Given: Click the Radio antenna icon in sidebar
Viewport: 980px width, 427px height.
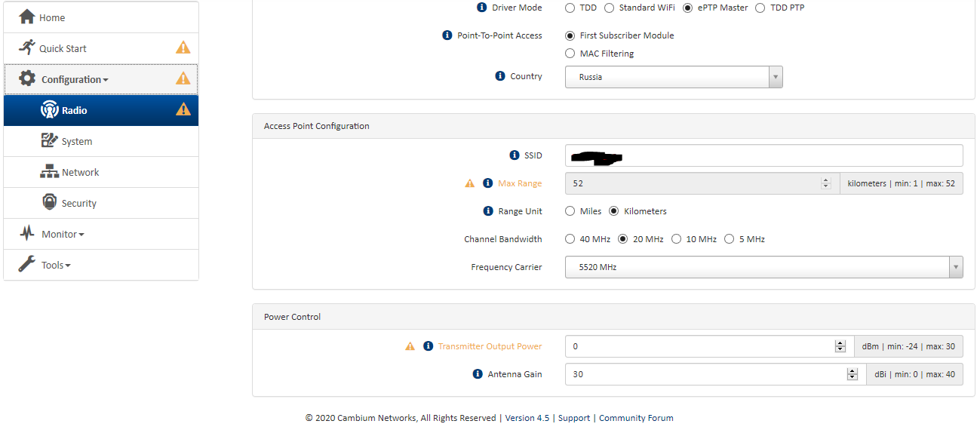Looking at the screenshot, I should 49,110.
